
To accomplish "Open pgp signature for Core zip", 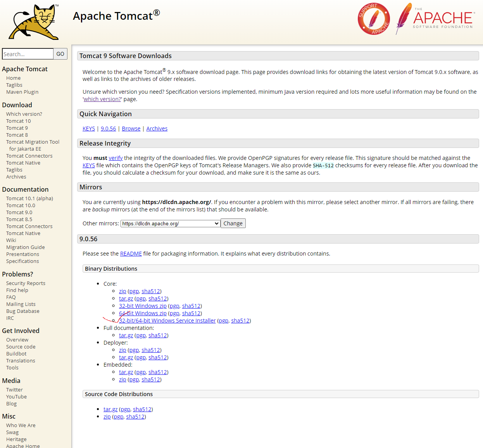I will pyautogui.click(x=134, y=291).
